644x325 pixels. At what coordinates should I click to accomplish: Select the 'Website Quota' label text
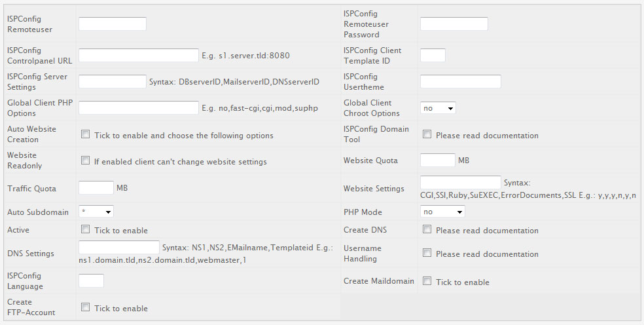click(370, 161)
